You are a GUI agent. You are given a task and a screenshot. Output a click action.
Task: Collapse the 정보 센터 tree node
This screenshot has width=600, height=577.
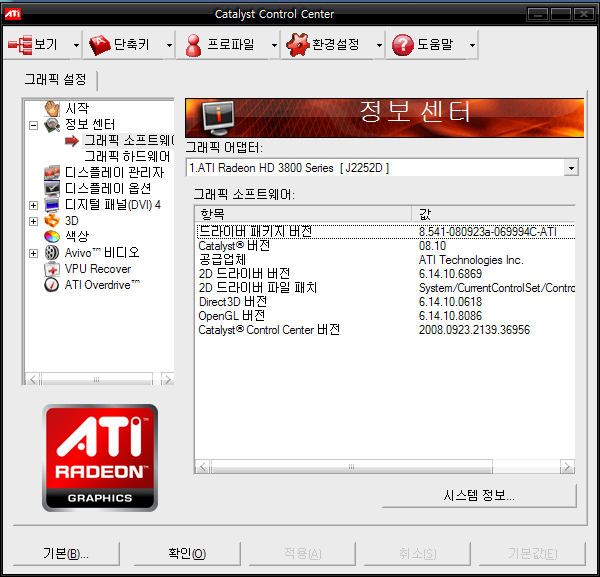(x=34, y=125)
